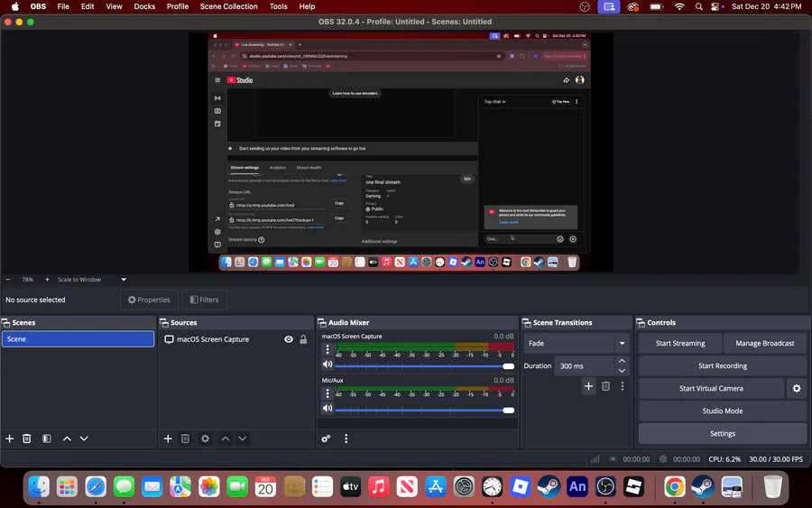Viewport: 812px width, 508px height.
Task: Click Start Recording button
Action: coord(723,365)
